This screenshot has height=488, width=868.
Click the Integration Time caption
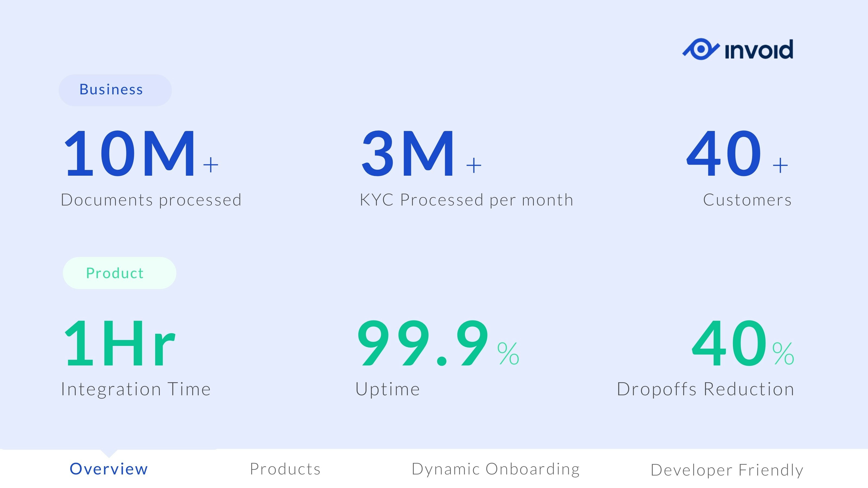point(136,389)
